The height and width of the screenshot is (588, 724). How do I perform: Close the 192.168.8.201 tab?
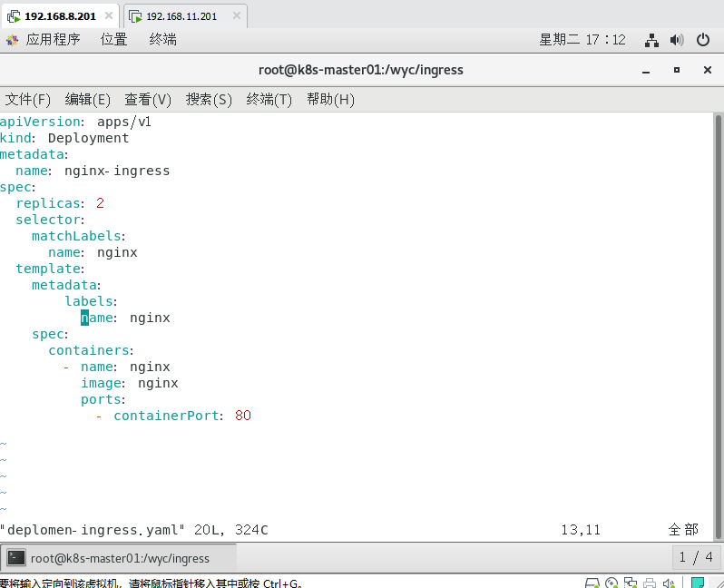[x=109, y=15]
